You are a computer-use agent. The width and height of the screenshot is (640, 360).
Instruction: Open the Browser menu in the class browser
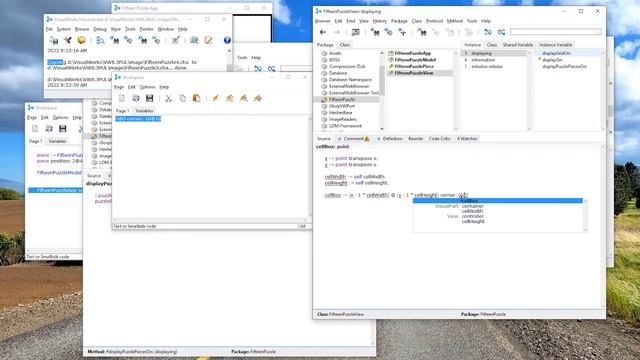322,21
